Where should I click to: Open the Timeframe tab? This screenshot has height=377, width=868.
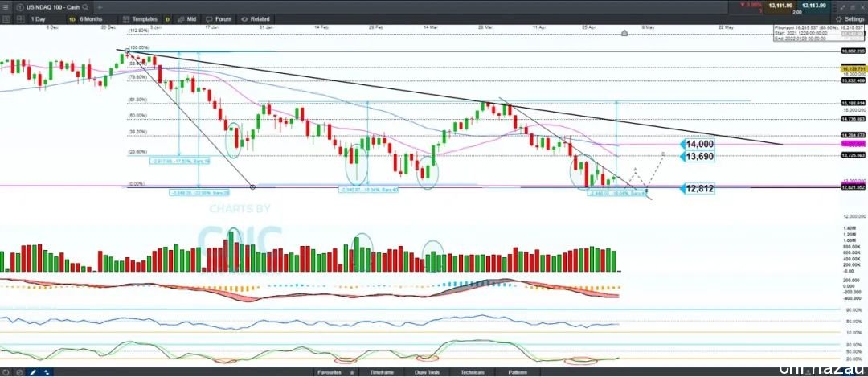[382, 372]
